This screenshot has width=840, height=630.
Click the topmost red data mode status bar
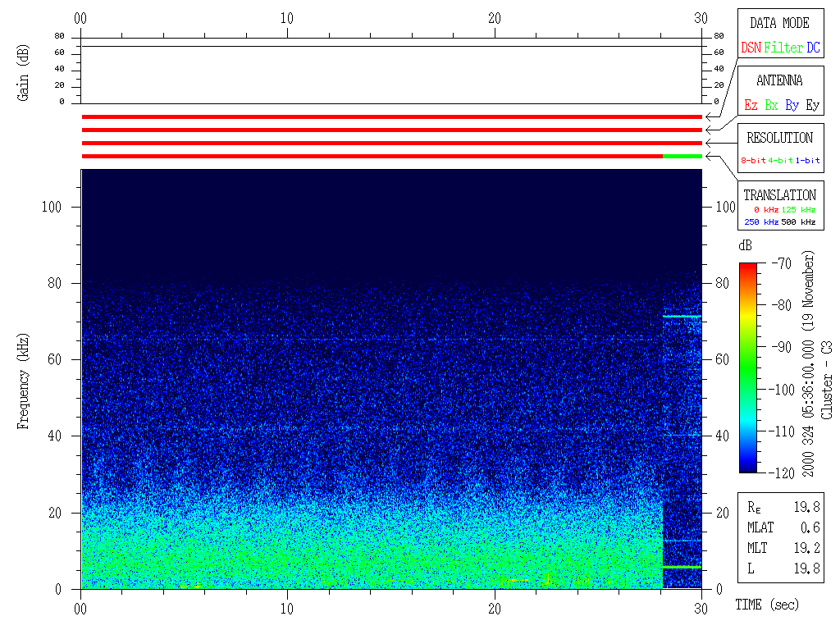391,117
